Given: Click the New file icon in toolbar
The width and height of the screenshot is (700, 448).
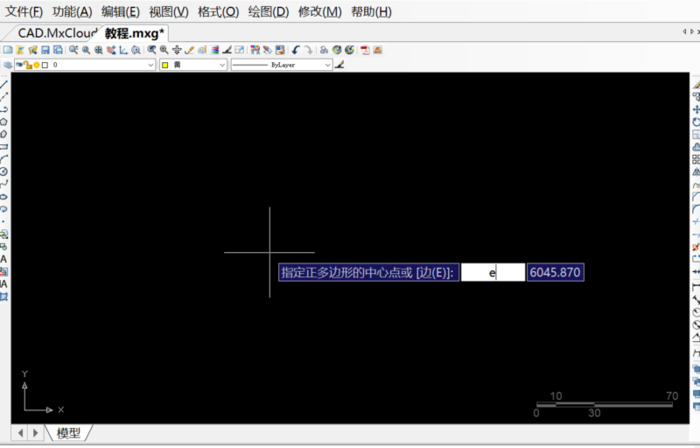Looking at the screenshot, I should pyautogui.click(x=7, y=49).
